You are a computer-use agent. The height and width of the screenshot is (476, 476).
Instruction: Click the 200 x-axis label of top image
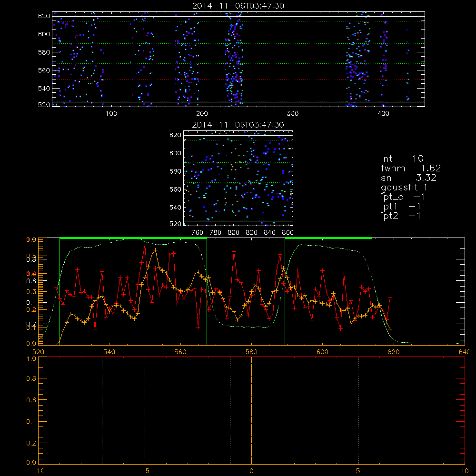(x=202, y=114)
